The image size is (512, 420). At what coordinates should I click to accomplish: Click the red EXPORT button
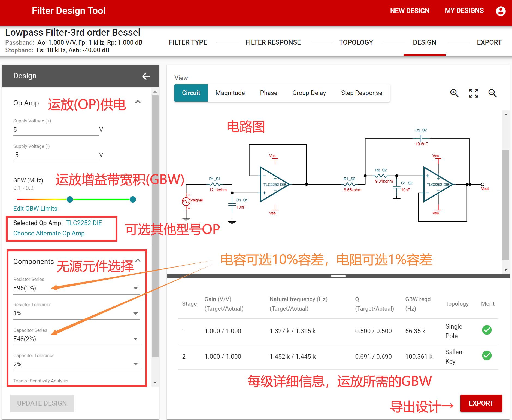[481, 403]
